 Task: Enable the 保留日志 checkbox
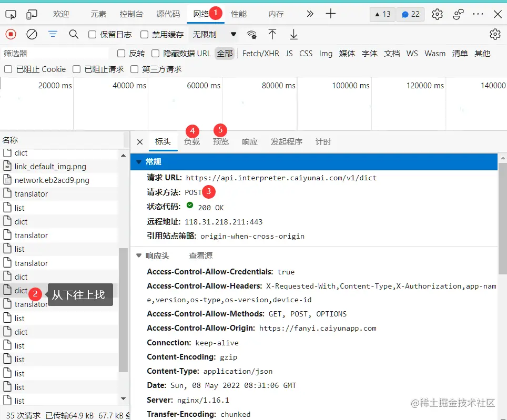tap(93, 34)
